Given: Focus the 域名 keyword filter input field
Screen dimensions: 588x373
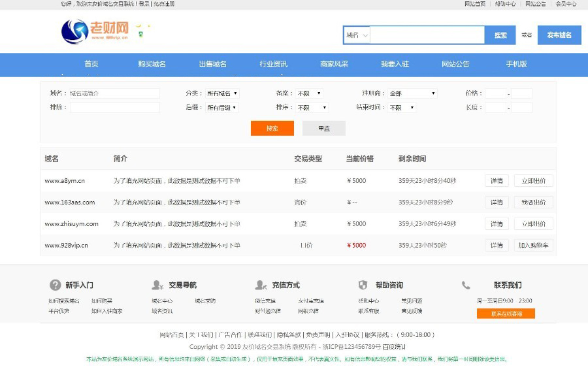Looking at the screenshot, I should 114,93.
